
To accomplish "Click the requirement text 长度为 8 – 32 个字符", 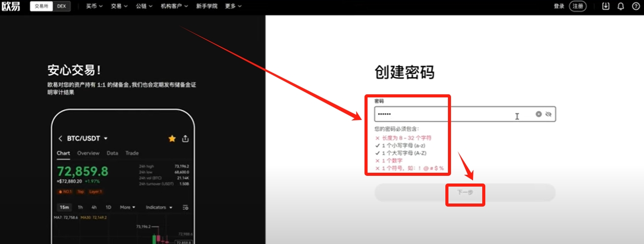I will 407,138.
